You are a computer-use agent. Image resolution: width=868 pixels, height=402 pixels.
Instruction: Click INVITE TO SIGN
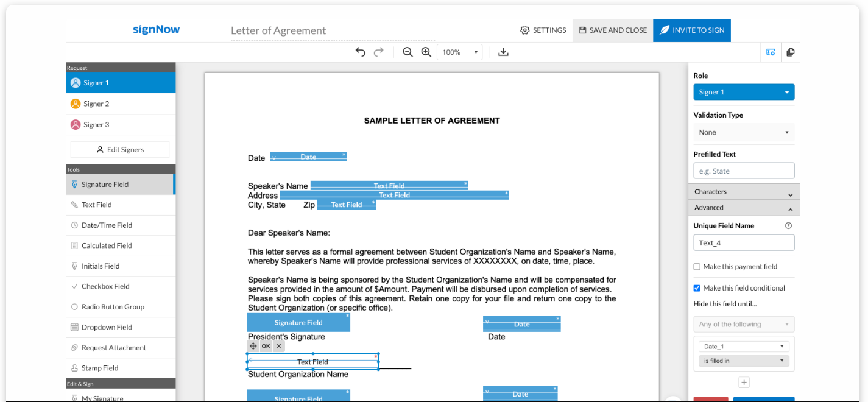692,30
